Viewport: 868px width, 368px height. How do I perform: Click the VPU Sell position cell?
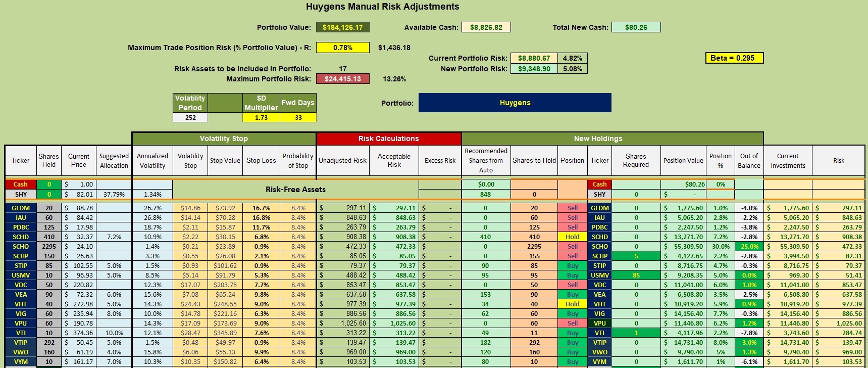(573, 323)
